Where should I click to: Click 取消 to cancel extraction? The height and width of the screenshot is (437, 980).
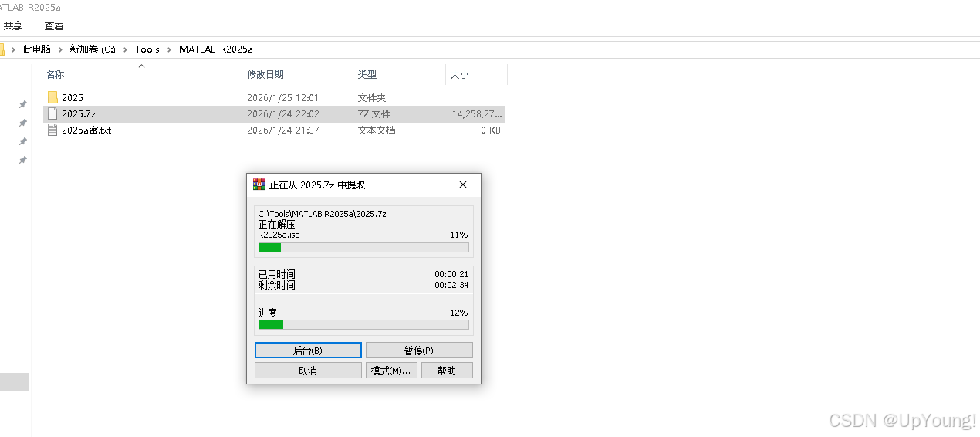click(308, 371)
